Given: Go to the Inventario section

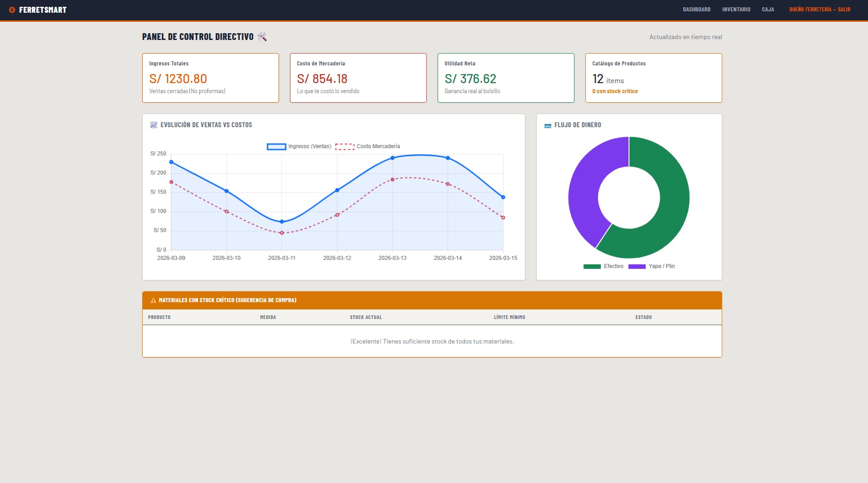Looking at the screenshot, I should coord(736,10).
